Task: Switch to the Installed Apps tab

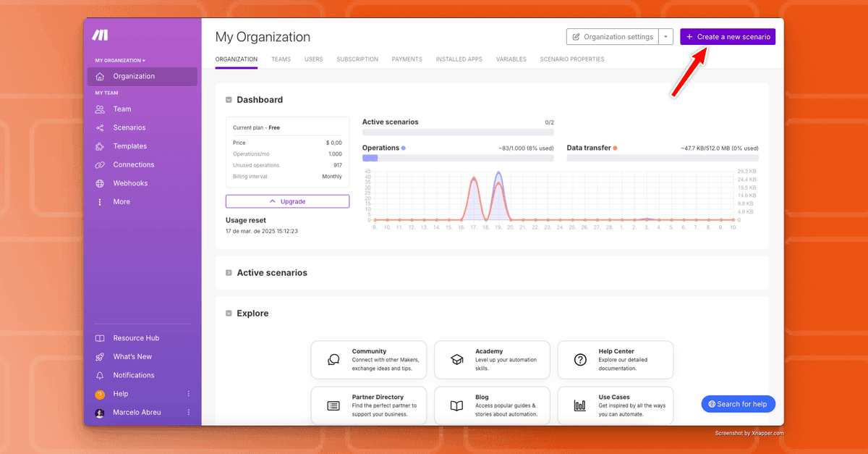Action: (x=459, y=59)
